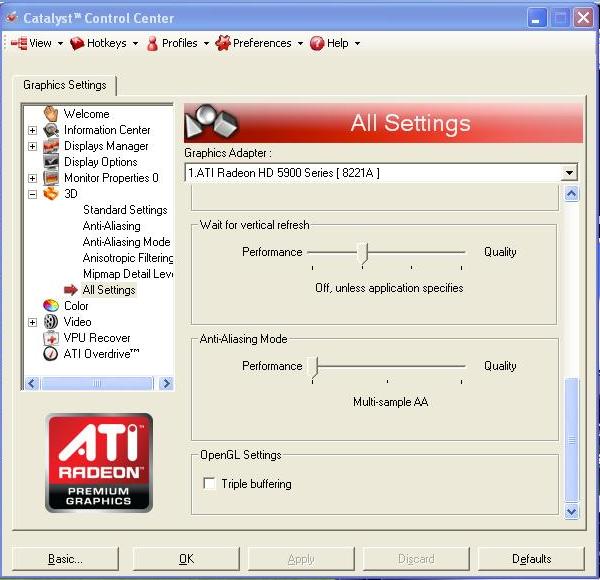Click the Welcome hand icon

pyautogui.click(x=51, y=114)
